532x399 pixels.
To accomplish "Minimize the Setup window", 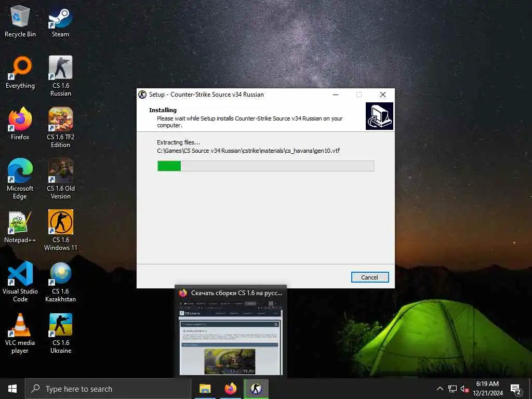I will 336,95.
